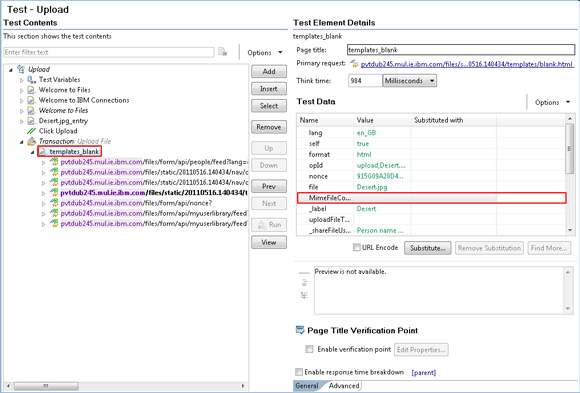Click the templates_blank page icon
580x393 pixels.
[43, 152]
